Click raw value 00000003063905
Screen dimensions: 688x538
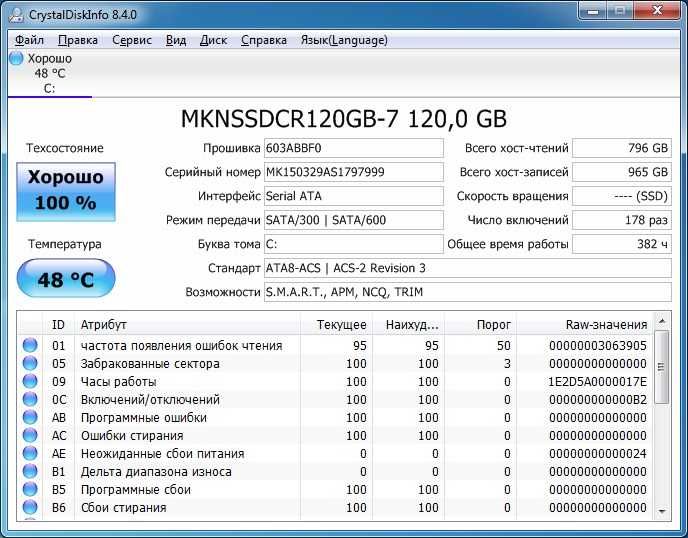(598, 346)
